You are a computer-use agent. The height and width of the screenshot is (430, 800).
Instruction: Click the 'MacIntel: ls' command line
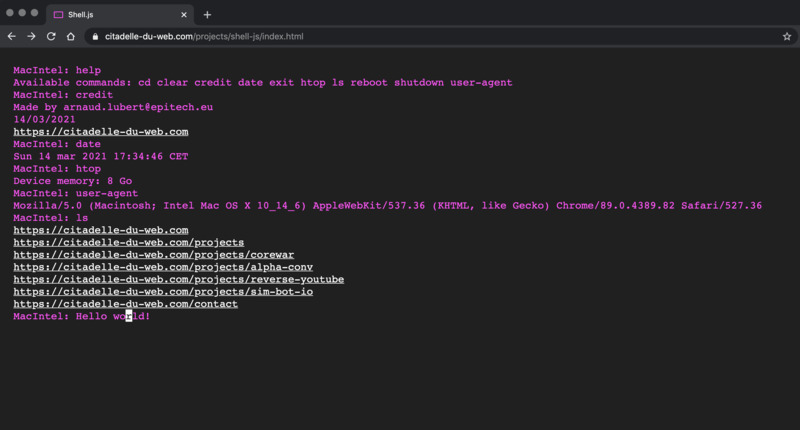[x=51, y=218]
